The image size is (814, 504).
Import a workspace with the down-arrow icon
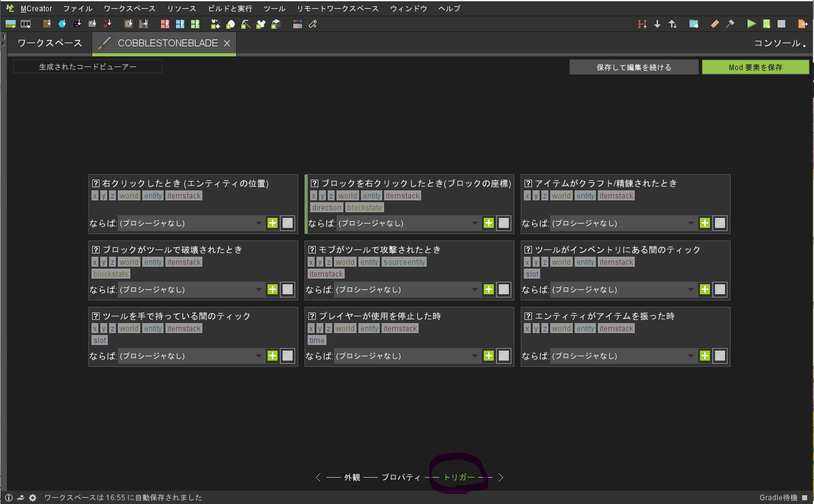tap(657, 23)
